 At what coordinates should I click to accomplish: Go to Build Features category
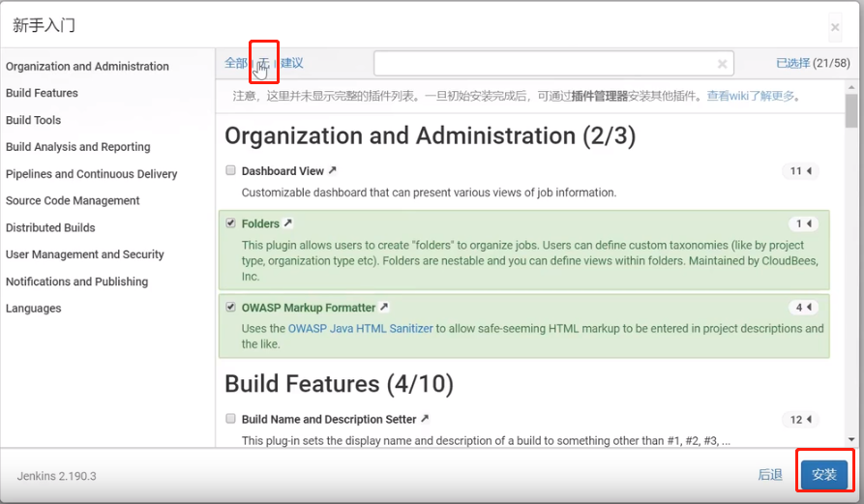[42, 93]
